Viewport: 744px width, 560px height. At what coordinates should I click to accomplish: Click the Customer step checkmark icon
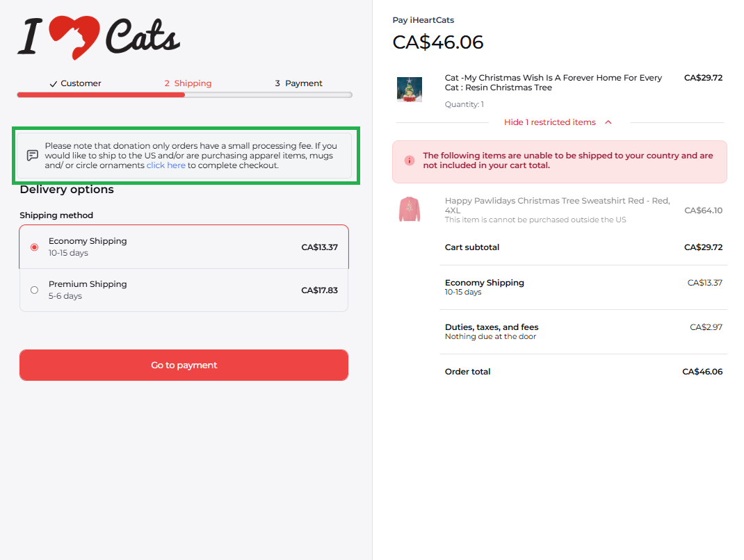point(53,84)
